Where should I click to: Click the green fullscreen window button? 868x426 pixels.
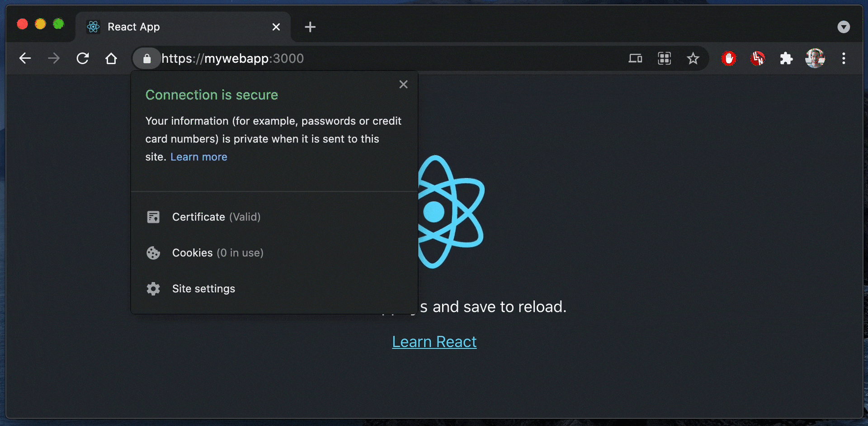tap(58, 24)
